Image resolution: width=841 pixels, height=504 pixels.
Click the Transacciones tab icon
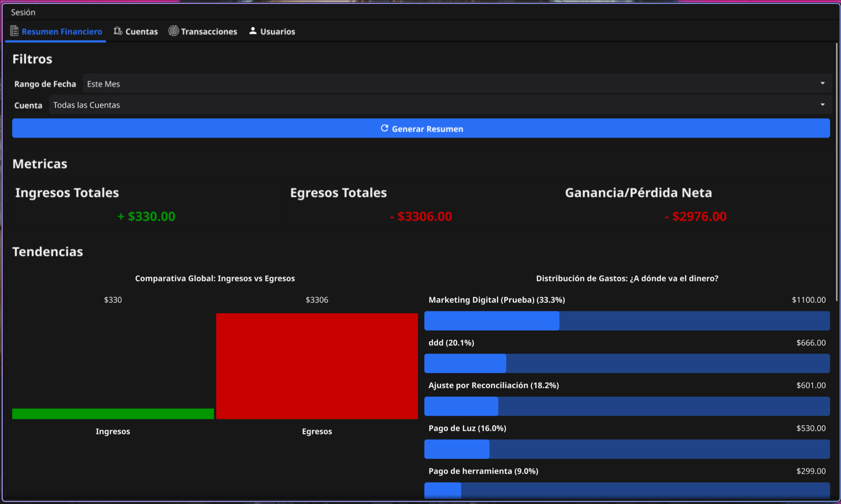[173, 31]
